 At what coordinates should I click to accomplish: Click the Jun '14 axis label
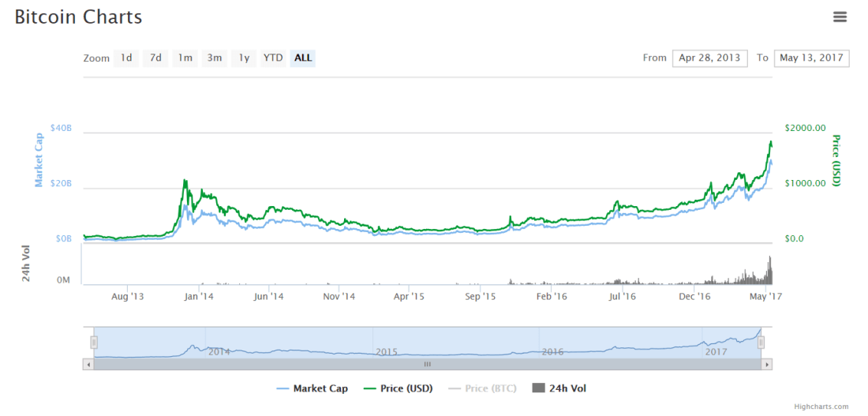(268, 297)
